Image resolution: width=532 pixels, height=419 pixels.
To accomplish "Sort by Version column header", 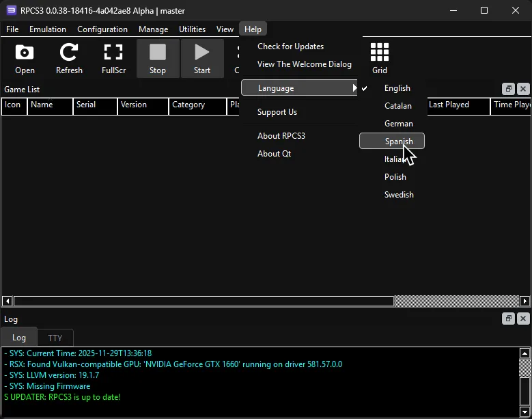I will tap(143, 106).
